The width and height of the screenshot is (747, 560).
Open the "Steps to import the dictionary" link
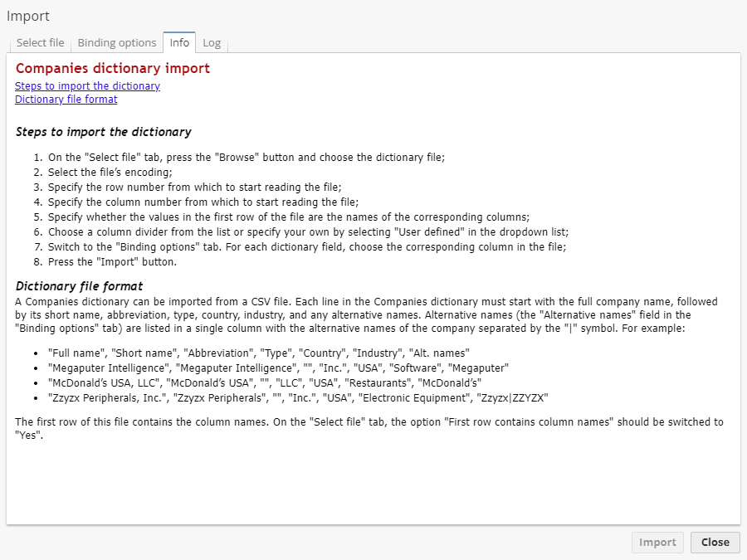click(87, 85)
